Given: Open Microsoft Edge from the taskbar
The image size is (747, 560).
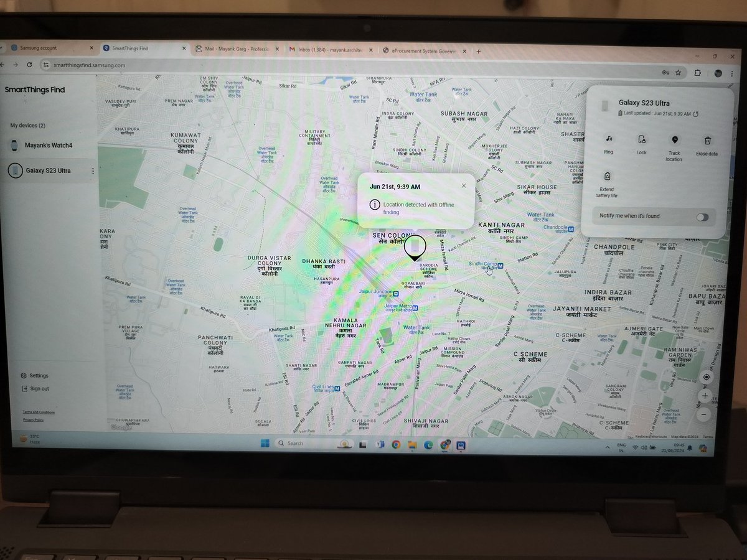Looking at the screenshot, I should pyautogui.click(x=428, y=445).
